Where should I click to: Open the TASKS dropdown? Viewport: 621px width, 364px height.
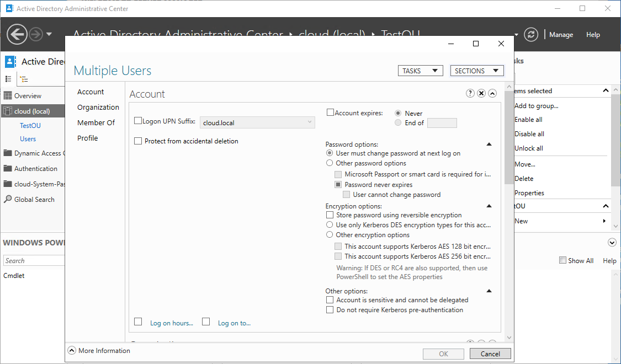420,71
